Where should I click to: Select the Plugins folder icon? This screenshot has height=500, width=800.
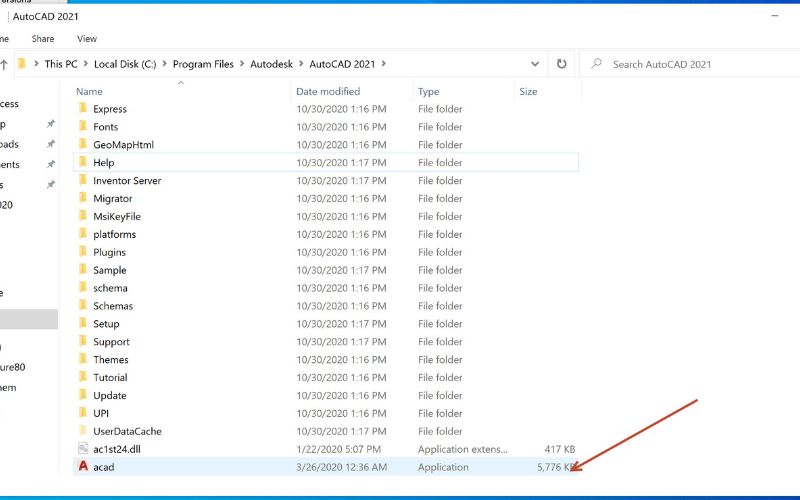point(83,252)
